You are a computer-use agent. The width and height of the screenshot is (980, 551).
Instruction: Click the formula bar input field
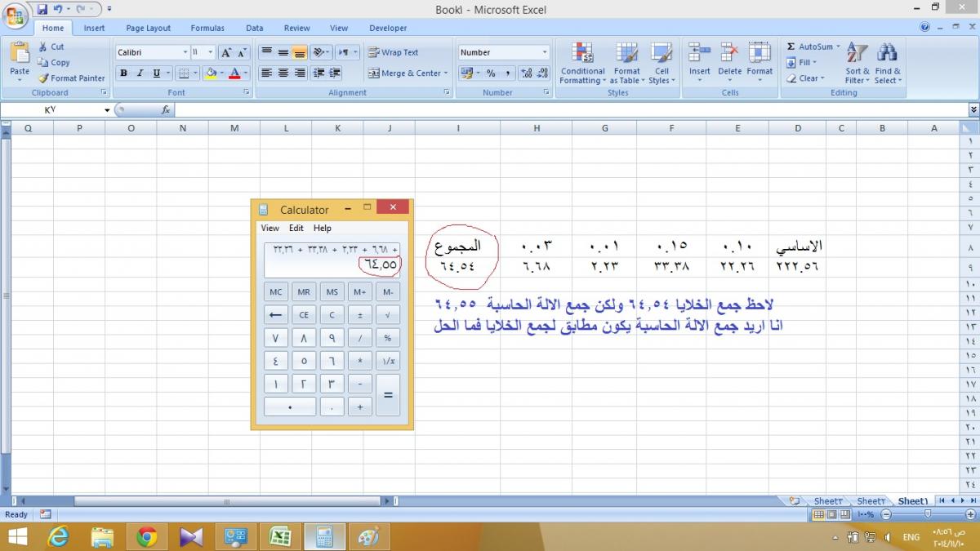coord(572,109)
